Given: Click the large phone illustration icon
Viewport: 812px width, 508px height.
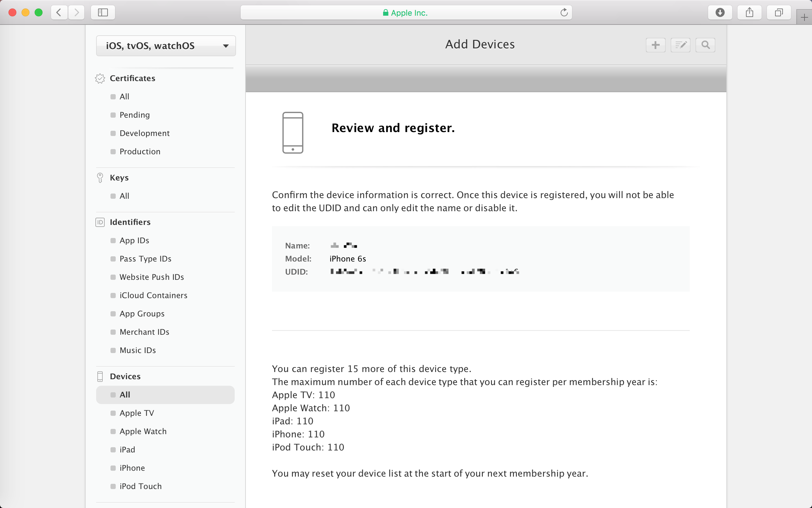Looking at the screenshot, I should [293, 133].
